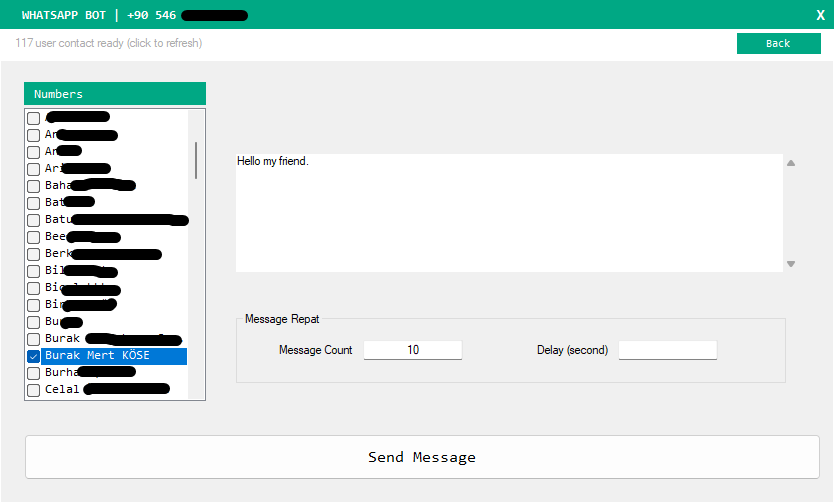
Task: Click the message box scroll up arrow
Action: point(791,163)
